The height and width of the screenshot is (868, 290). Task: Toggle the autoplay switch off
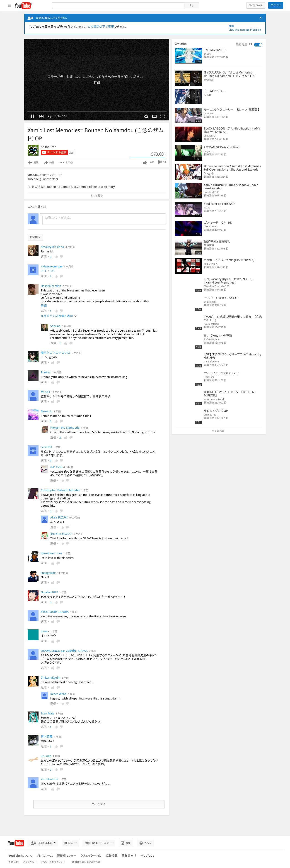(258, 44)
